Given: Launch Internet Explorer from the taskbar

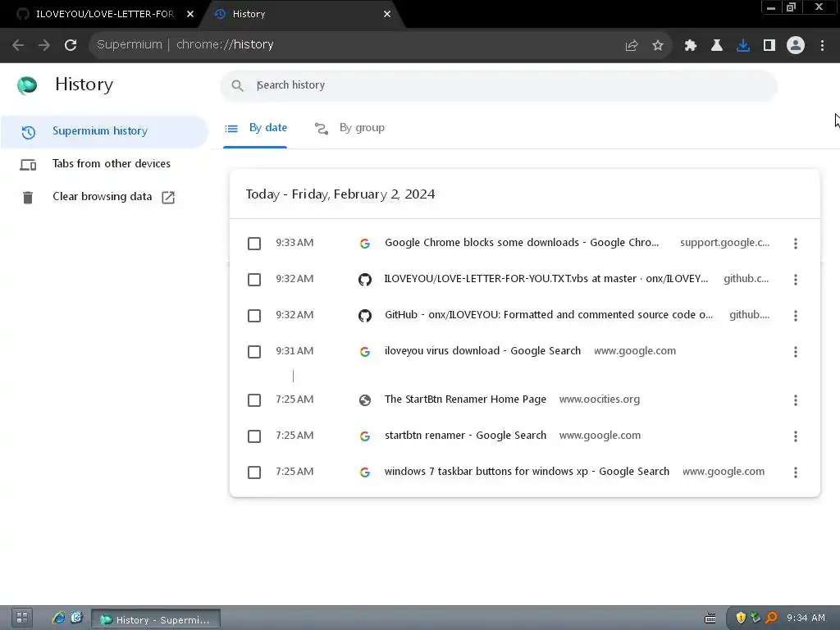Looking at the screenshot, I should (x=58, y=618).
